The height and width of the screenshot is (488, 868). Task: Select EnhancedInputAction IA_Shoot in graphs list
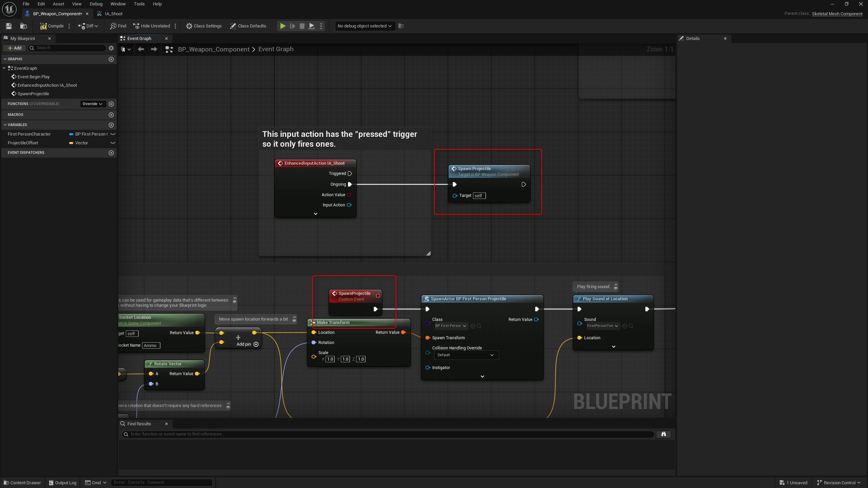click(x=47, y=85)
